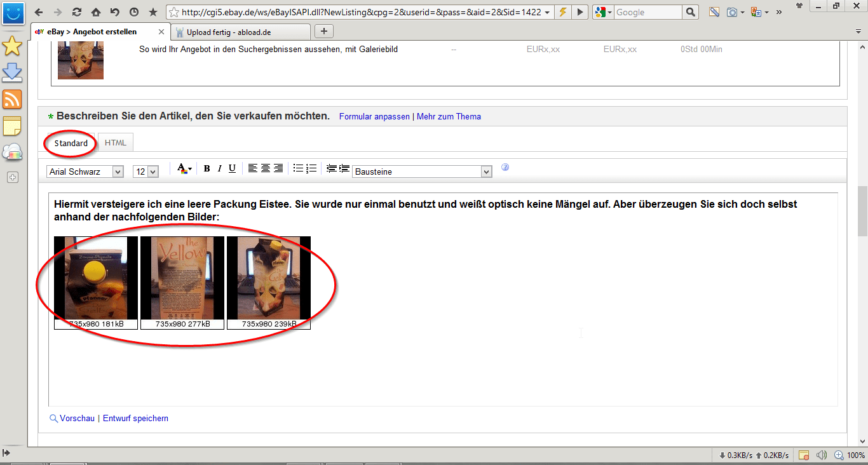Viewport: 868px width, 465px height.
Task: Toggle bold formatting in the description editor
Action: pyautogui.click(x=207, y=169)
